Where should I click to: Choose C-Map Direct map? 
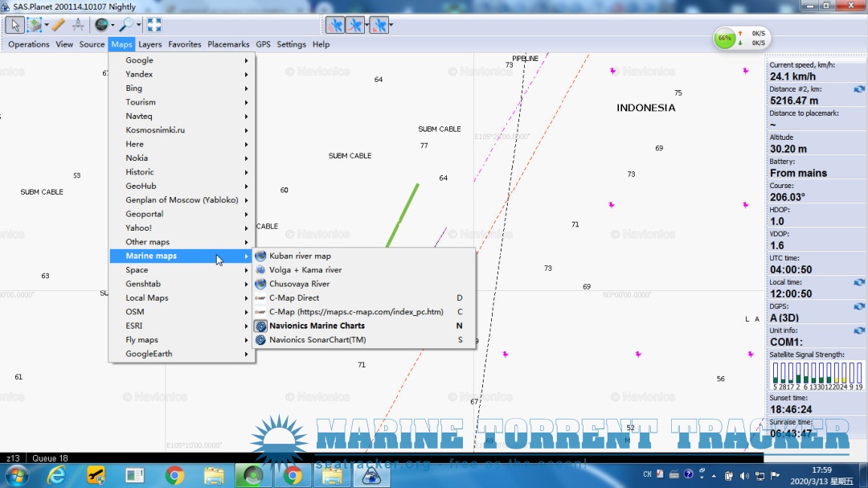(x=364, y=297)
